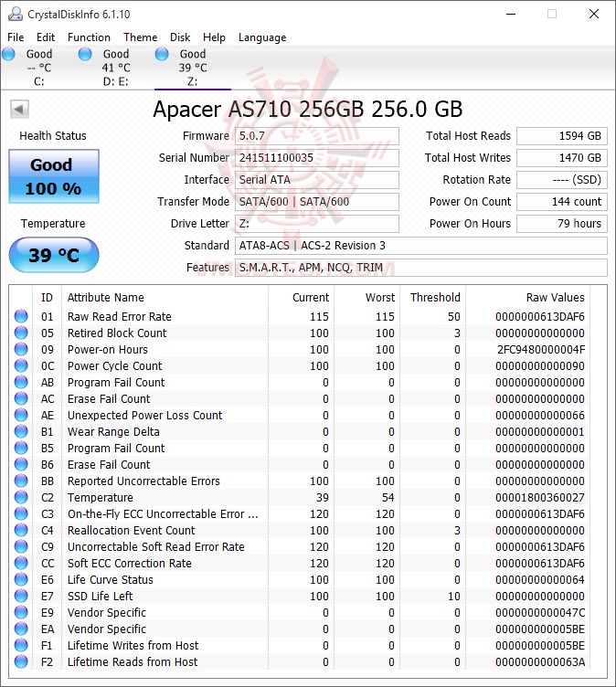Click the Interface field showing Serial ATA
Screen dimensions: 616x687
coord(317,180)
